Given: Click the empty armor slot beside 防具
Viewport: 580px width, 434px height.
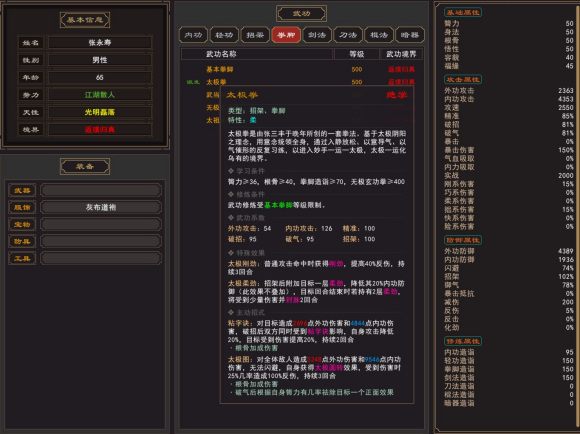Looking at the screenshot, I should pyautogui.click(x=101, y=242).
